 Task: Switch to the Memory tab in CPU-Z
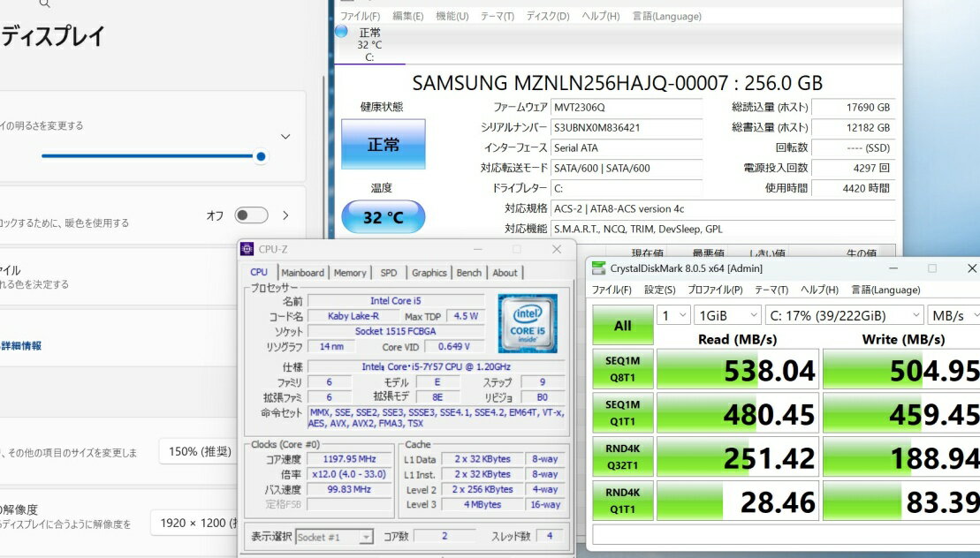point(350,273)
